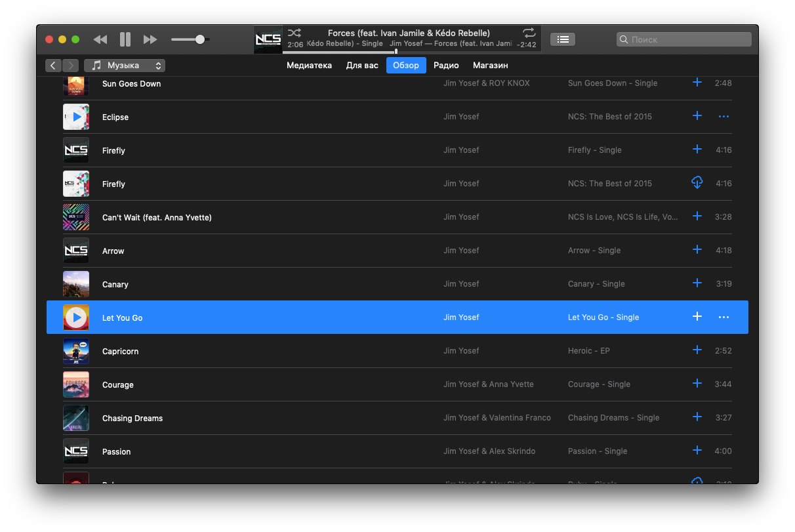This screenshot has width=795, height=532.
Task: Open the Courage - Single album
Action: (x=599, y=384)
